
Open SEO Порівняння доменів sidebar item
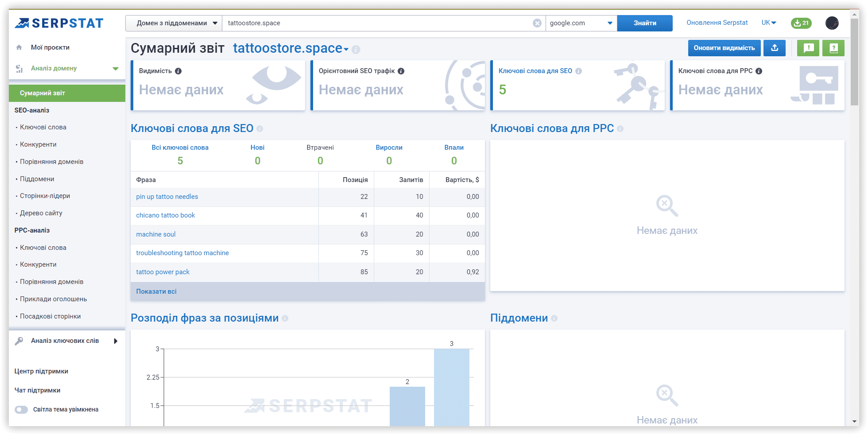pos(51,162)
